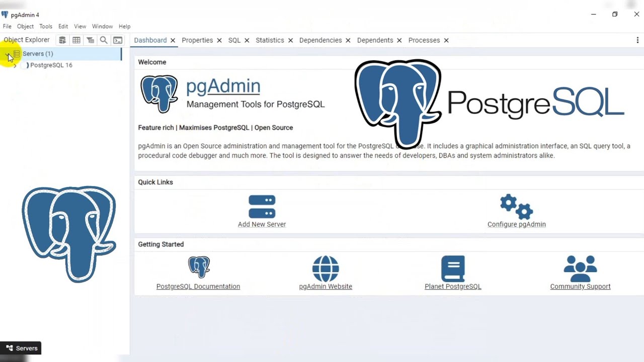Screen dimensions: 644x362
Task: Switch to the Statistics tab
Action: tap(270, 40)
